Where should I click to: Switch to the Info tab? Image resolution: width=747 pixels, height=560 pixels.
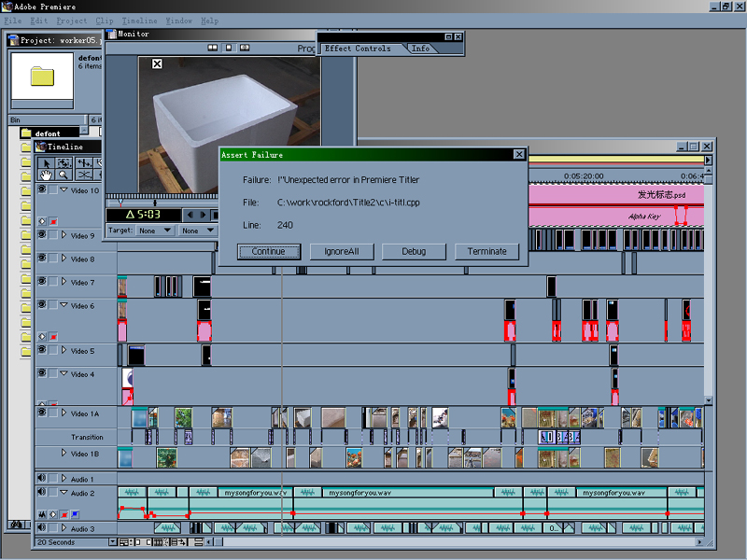point(420,49)
